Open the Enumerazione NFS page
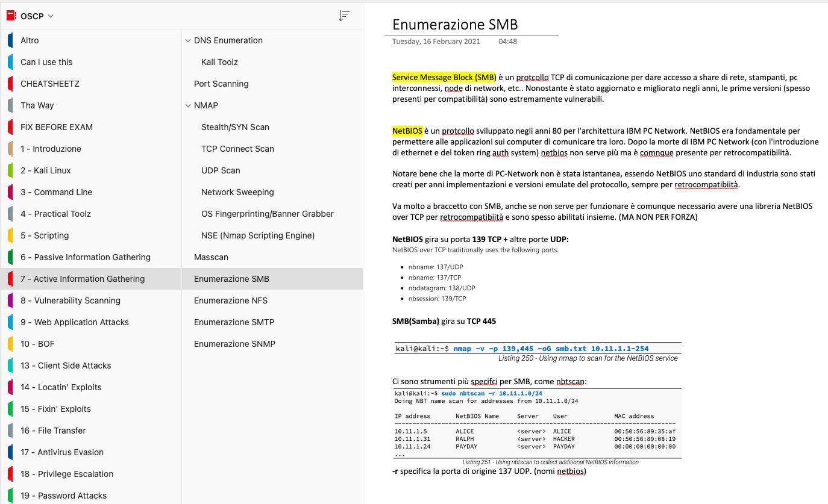This screenshot has height=504, width=828. (272, 300)
